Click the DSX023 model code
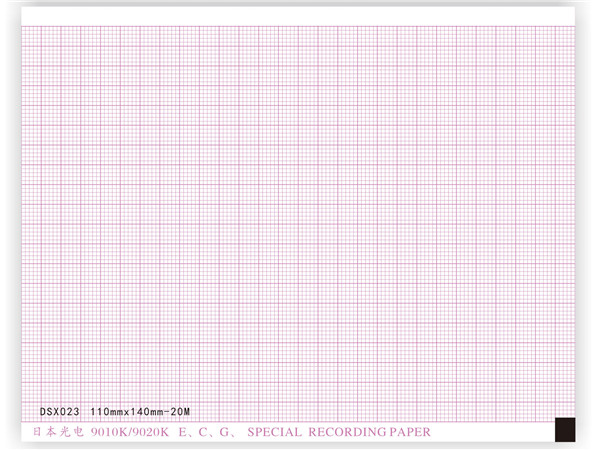Viewport: 600px width, 450px height. (x=59, y=412)
